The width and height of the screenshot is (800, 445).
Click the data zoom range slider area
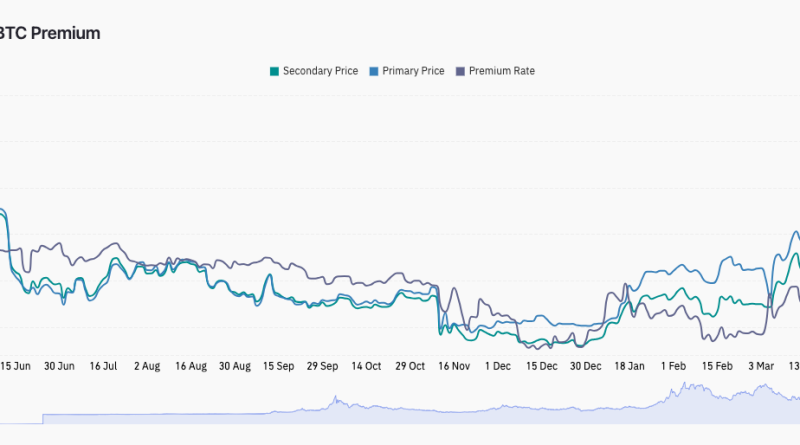pyautogui.click(x=400, y=403)
